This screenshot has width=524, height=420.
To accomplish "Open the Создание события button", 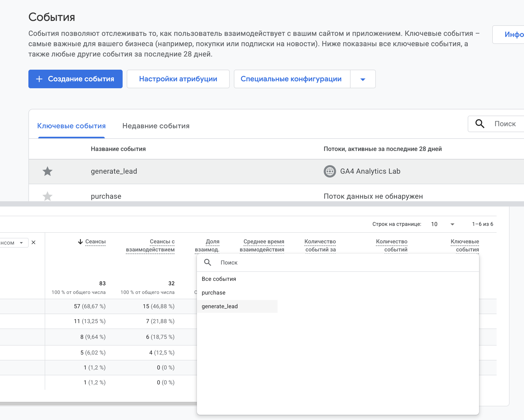I will tap(75, 79).
